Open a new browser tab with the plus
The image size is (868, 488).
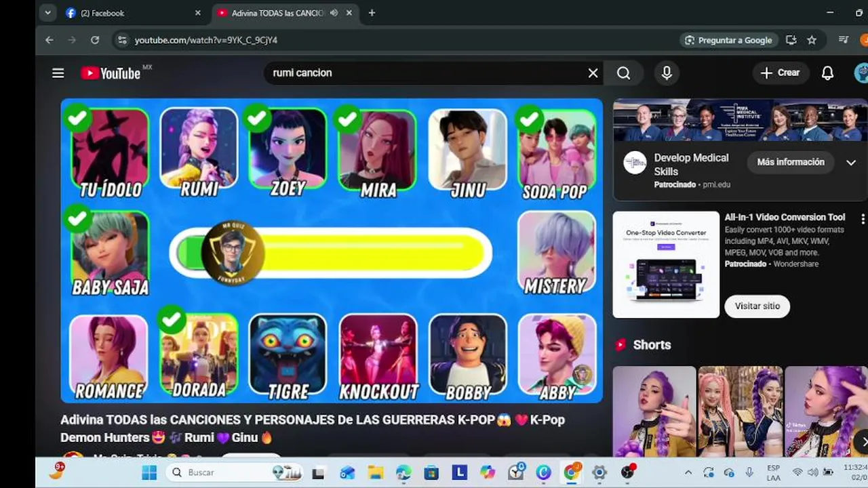[x=372, y=13]
